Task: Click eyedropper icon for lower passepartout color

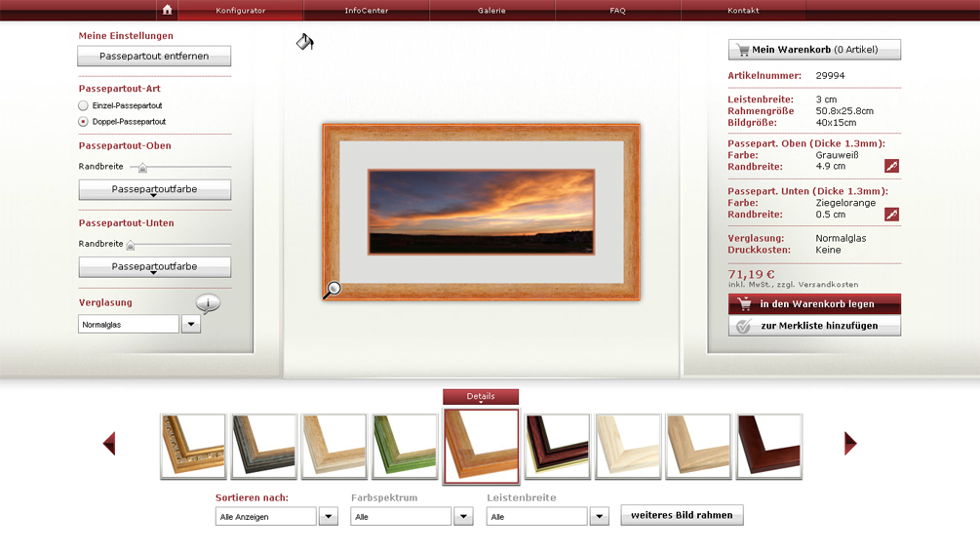Action: point(891,215)
